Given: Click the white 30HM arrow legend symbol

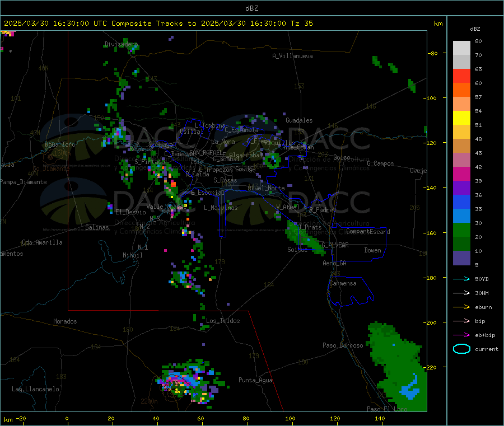Looking at the screenshot, I should [x=461, y=293].
